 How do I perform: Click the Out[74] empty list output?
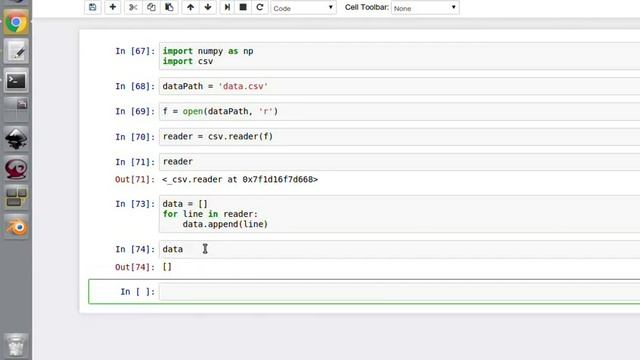[167, 267]
